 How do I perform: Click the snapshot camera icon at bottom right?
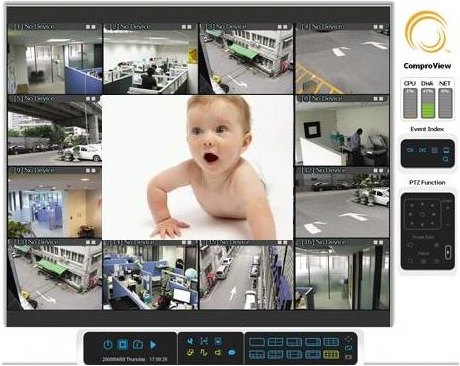[348, 357]
